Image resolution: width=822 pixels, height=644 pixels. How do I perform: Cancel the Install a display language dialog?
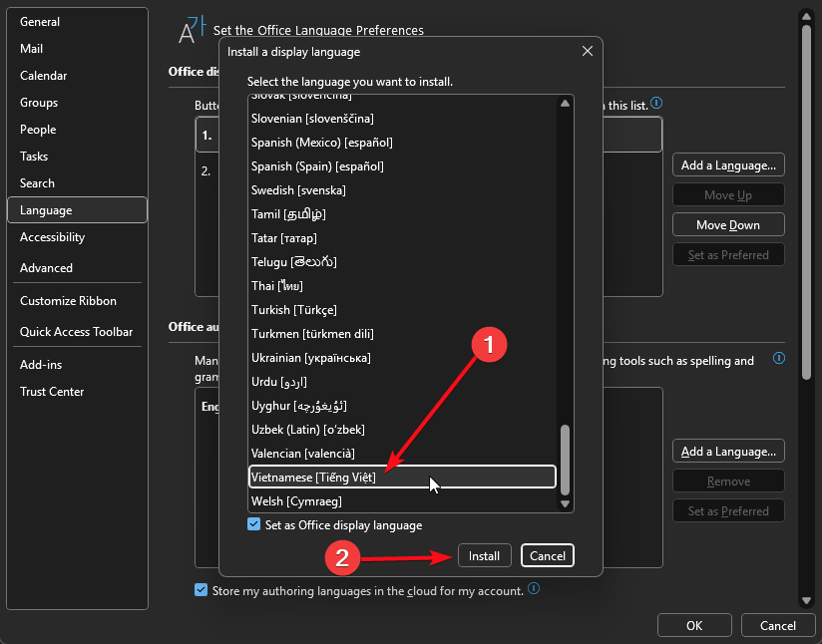548,555
